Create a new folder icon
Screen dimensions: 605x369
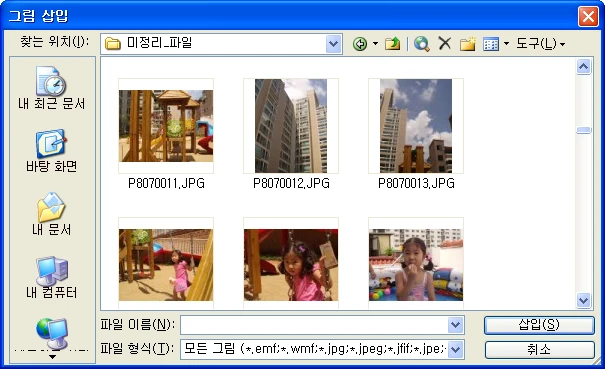pyautogui.click(x=468, y=44)
